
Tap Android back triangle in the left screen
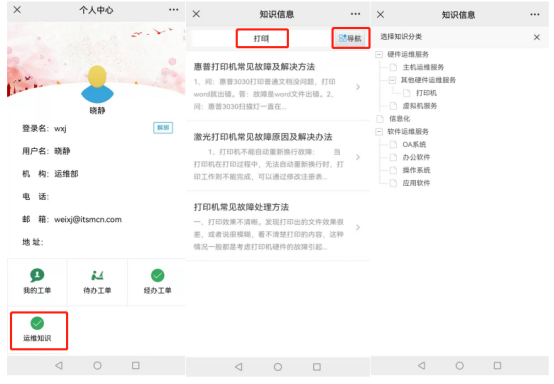pos(59,365)
